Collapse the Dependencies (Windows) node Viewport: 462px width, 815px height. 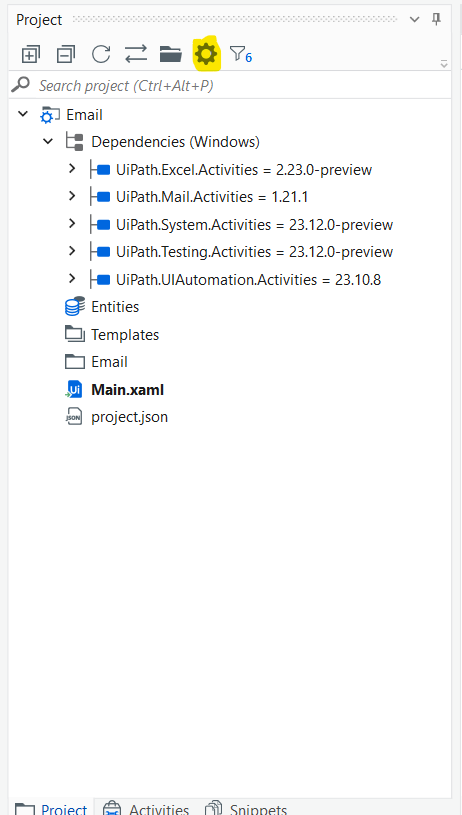click(48, 141)
